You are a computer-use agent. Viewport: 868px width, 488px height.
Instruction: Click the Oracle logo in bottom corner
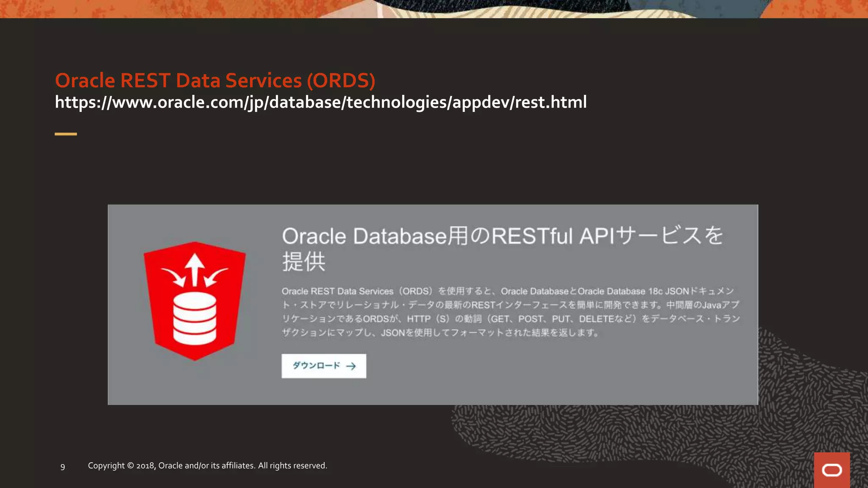tap(832, 470)
